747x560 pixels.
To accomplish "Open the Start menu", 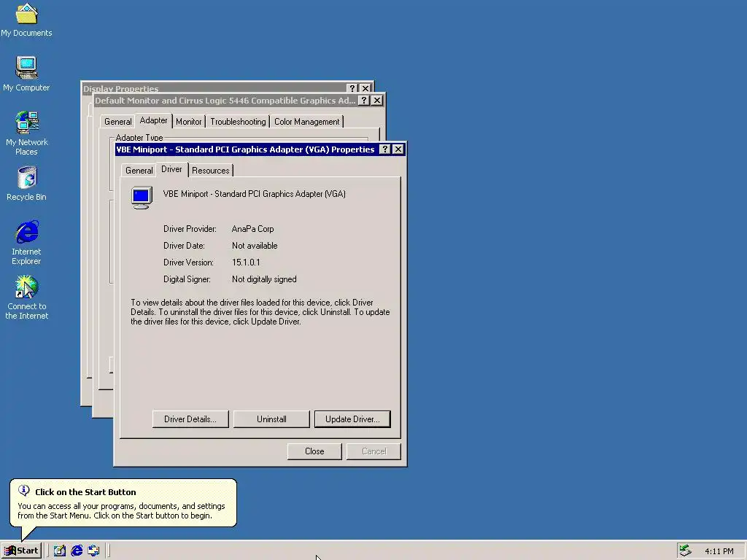I will tap(21, 551).
